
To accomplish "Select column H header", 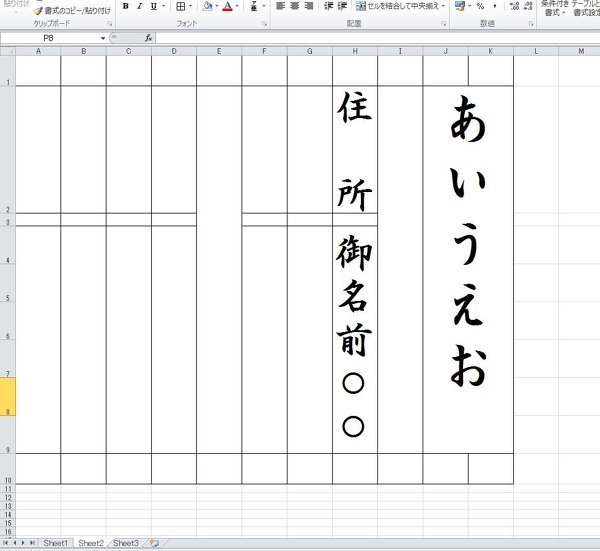I will (355, 51).
